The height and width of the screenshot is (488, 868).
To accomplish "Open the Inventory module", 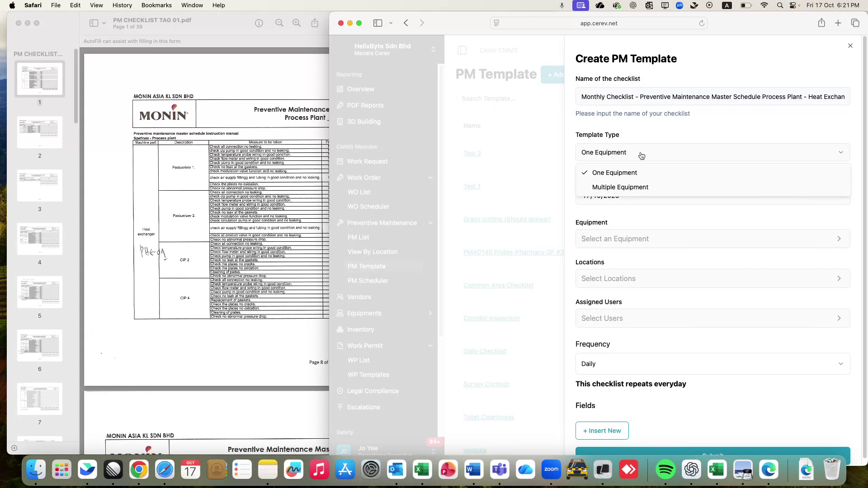I will [x=360, y=329].
